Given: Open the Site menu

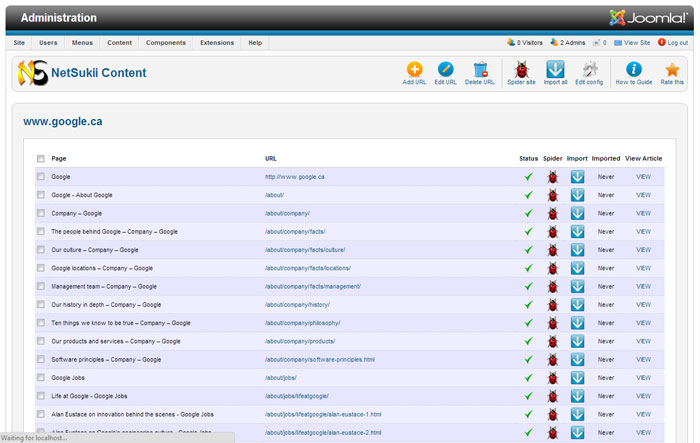Looking at the screenshot, I should pyautogui.click(x=19, y=43).
